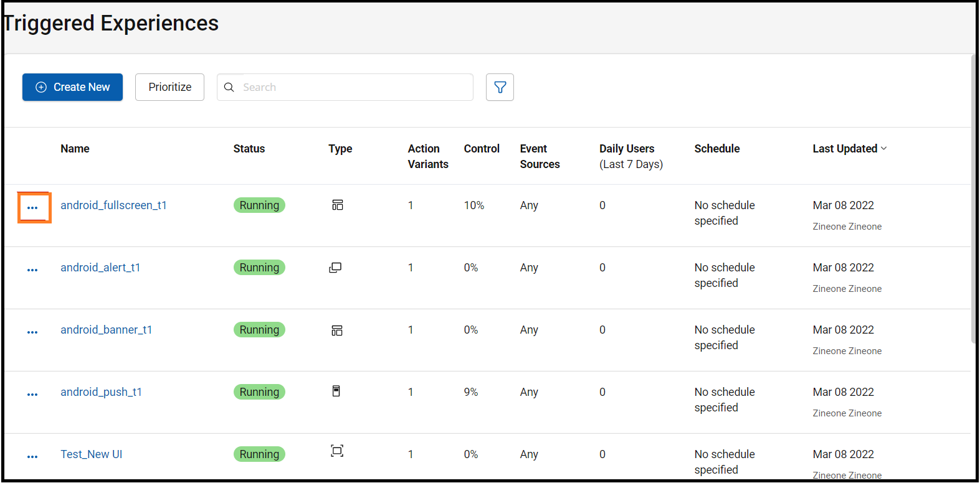The height and width of the screenshot is (483, 980).
Task: Open the android_fullscreen_t1 row three-dot menu
Action: click(x=32, y=208)
